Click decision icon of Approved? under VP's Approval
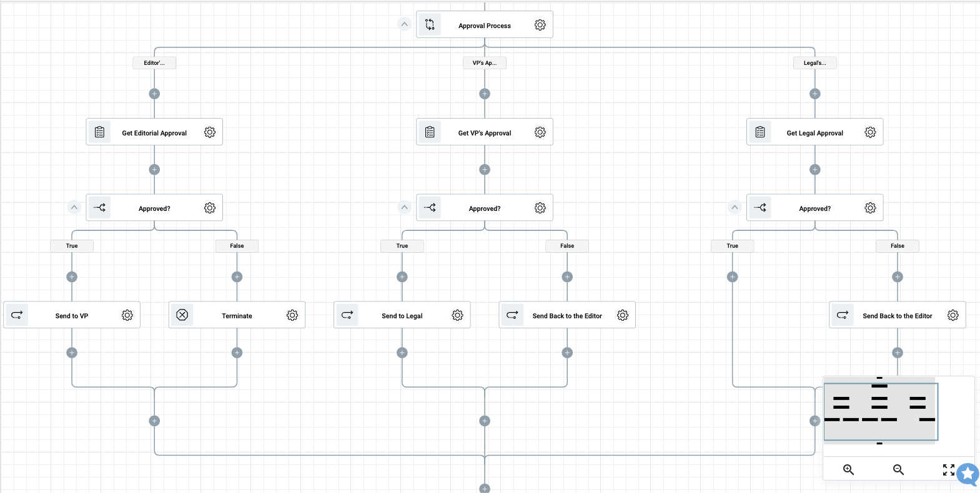This screenshot has width=980, height=493. tap(430, 208)
